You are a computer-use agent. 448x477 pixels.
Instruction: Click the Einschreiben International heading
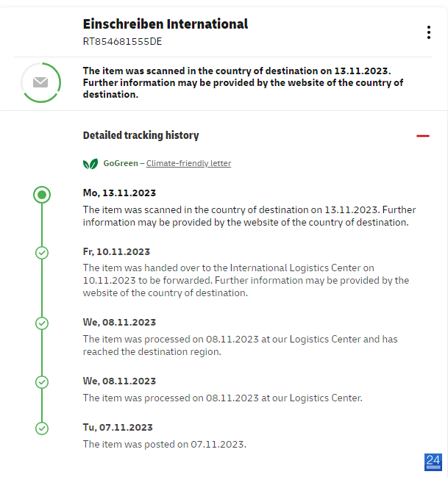pos(166,24)
